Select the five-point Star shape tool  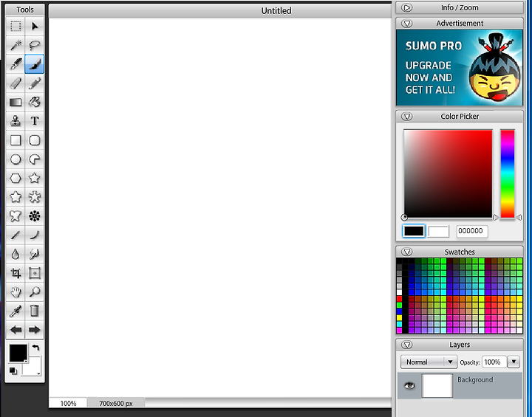click(x=34, y=178)
